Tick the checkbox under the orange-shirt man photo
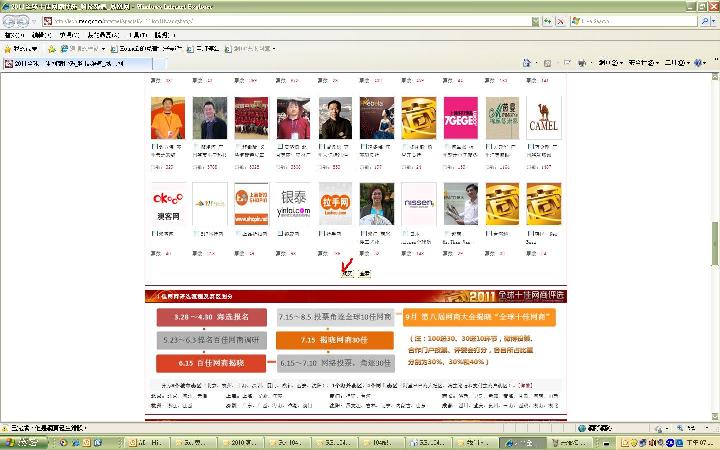The image size is (720, 450). pos(154,146)
